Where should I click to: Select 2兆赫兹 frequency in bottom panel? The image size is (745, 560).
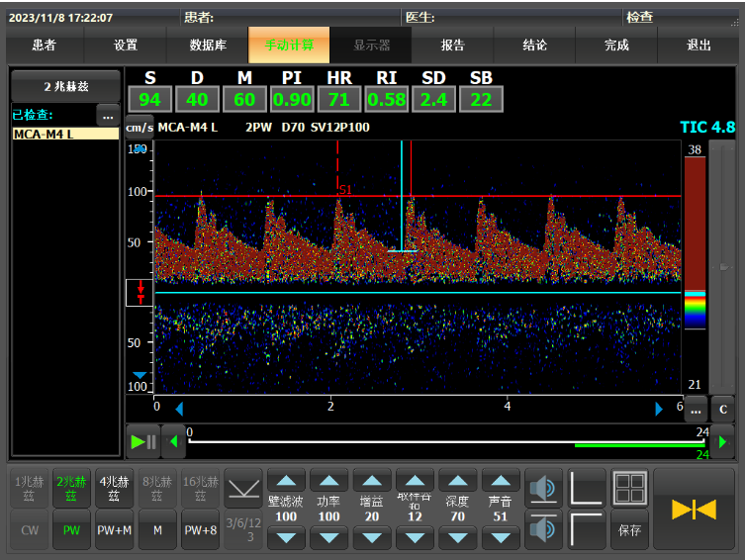click(x=71, y=489)
